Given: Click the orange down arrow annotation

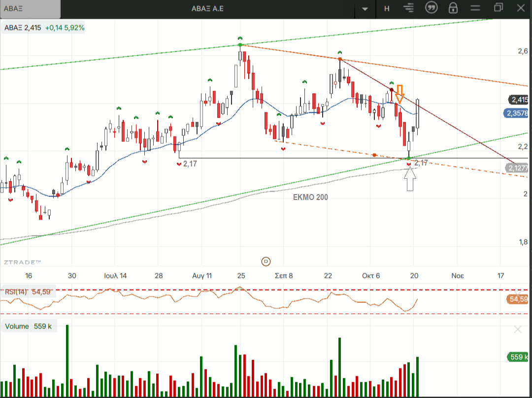Looking at the screenshot, I should 400,94.
